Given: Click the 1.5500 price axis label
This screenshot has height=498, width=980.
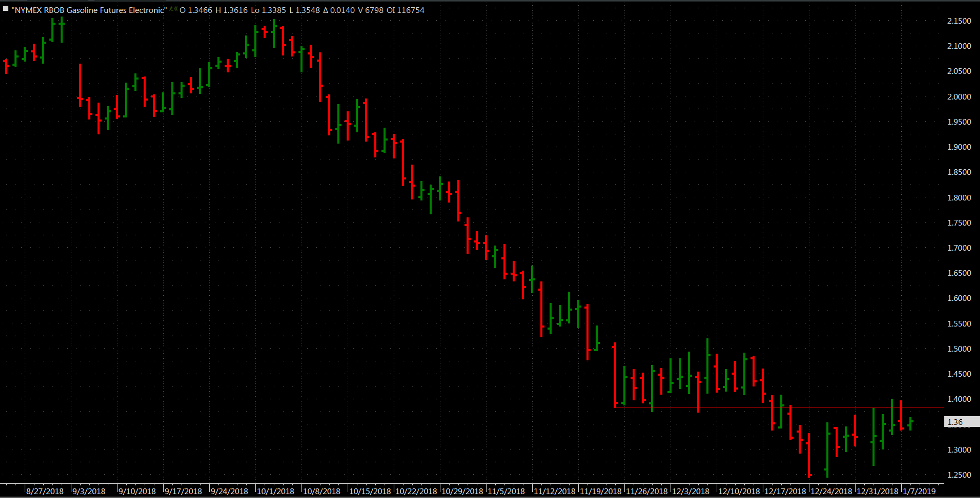Looking at the screenshot, I should pyautogui.click(x=959, y=324).
